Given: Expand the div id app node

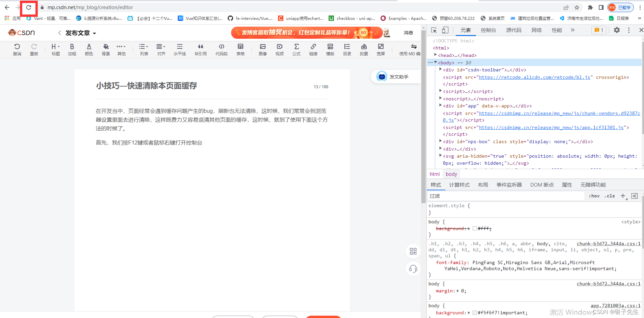Looking at the screenshot, I should [440, 105].
